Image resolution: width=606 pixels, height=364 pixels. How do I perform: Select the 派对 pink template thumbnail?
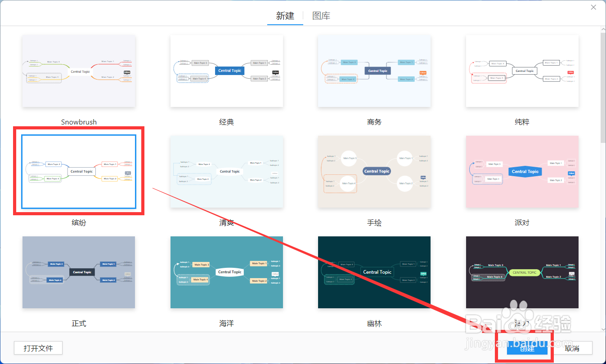coord(522,172)
